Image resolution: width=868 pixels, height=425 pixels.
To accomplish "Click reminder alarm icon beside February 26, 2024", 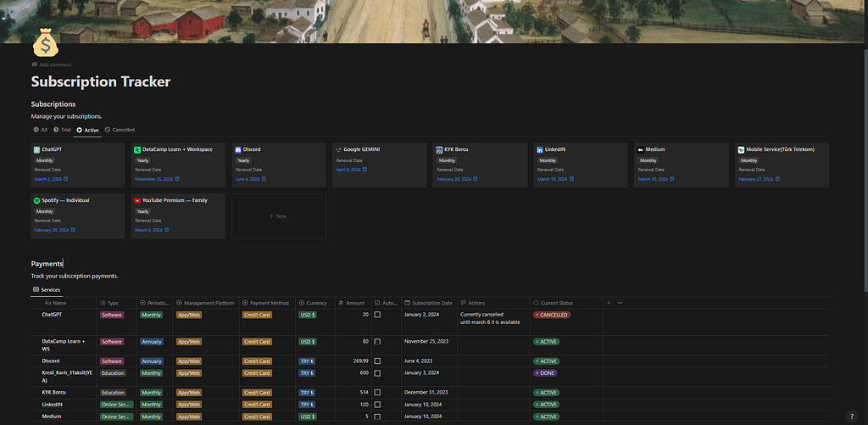I will 73,229.
